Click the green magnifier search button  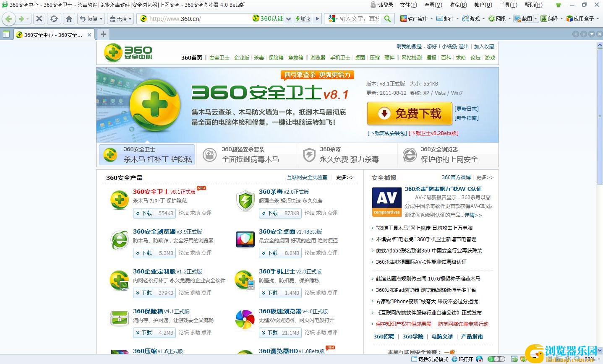click(388, 19)
